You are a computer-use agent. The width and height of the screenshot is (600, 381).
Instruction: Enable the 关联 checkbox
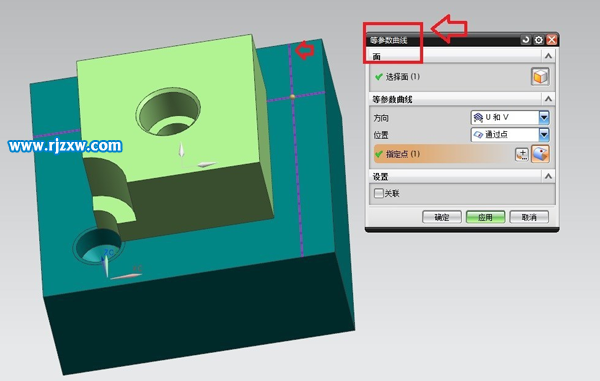point(378,193)
